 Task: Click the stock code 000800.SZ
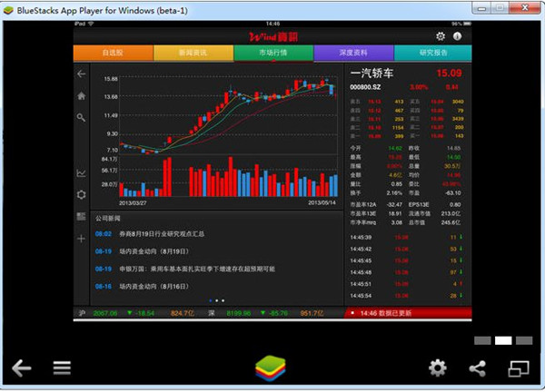365,87
